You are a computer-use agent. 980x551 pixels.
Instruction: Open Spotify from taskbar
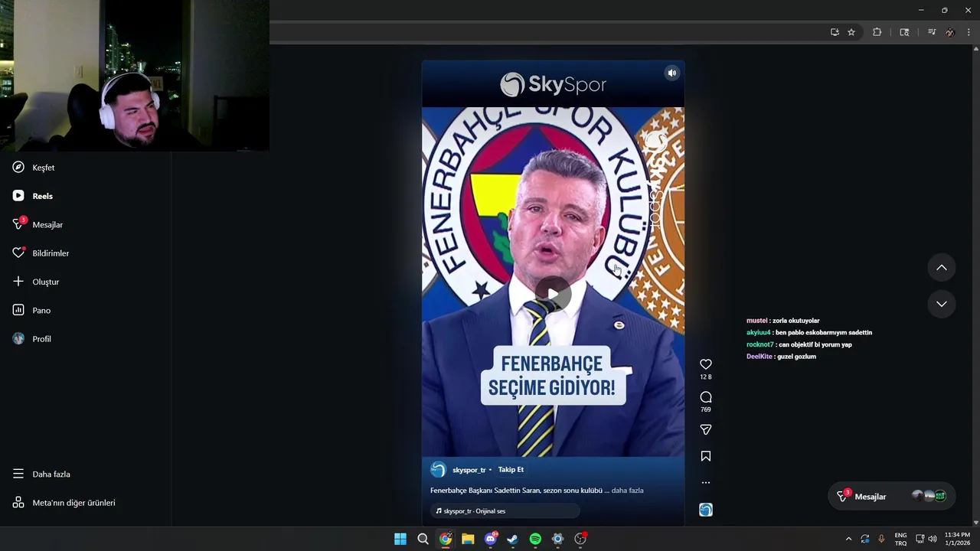pos(535,540)
